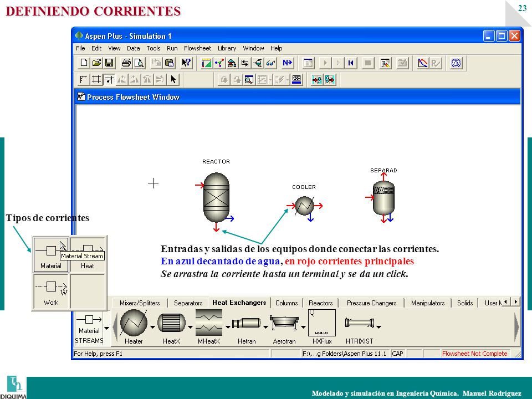Select the arrow pointer mode icon
This screenshot has width=532, height=399.
coord(173,80)
